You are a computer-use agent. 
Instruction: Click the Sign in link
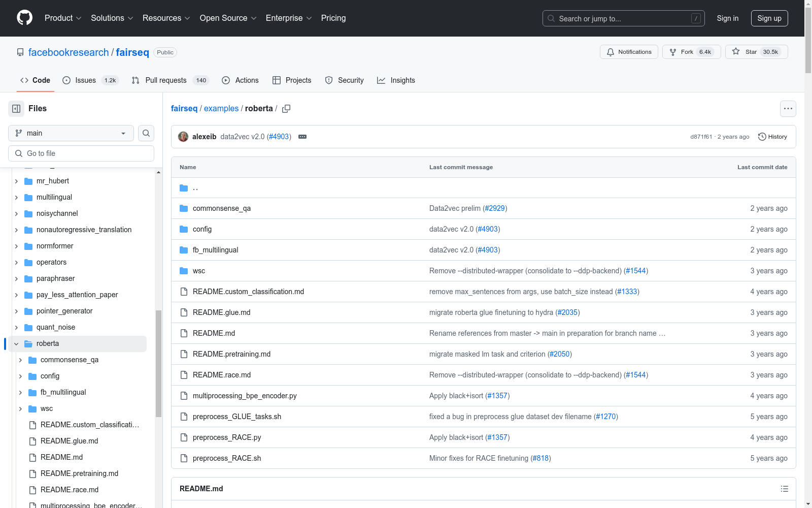(x=727, y=18)
